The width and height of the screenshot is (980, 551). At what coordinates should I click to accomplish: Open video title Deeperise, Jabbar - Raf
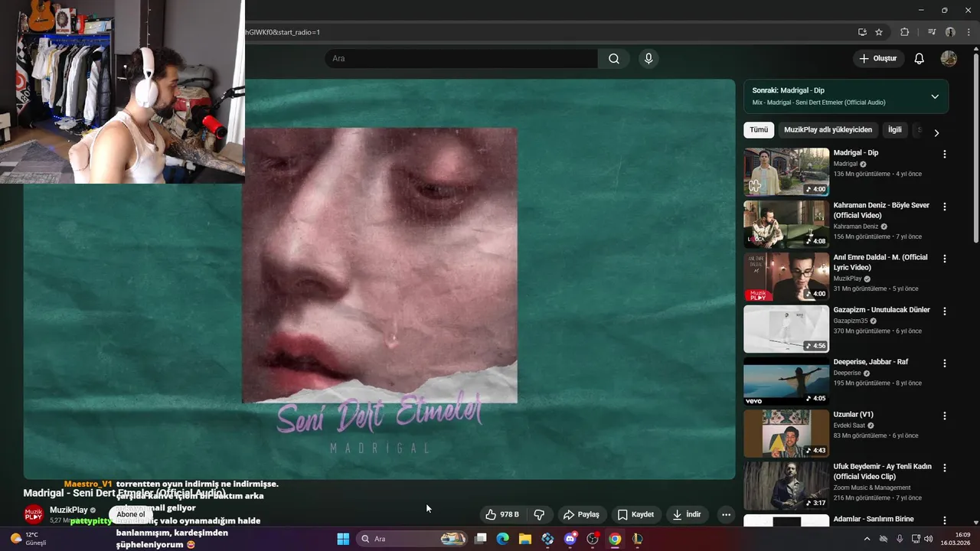(x=871, y=362)
